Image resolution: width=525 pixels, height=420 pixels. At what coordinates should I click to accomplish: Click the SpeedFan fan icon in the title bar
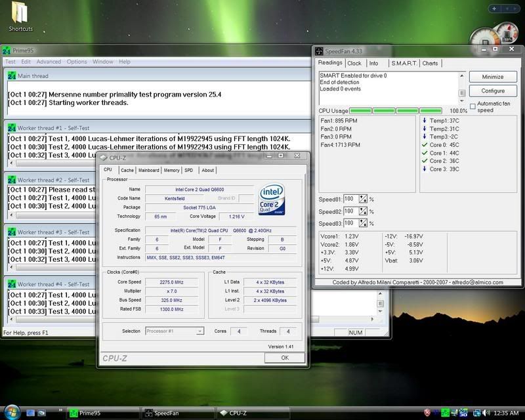320,49
